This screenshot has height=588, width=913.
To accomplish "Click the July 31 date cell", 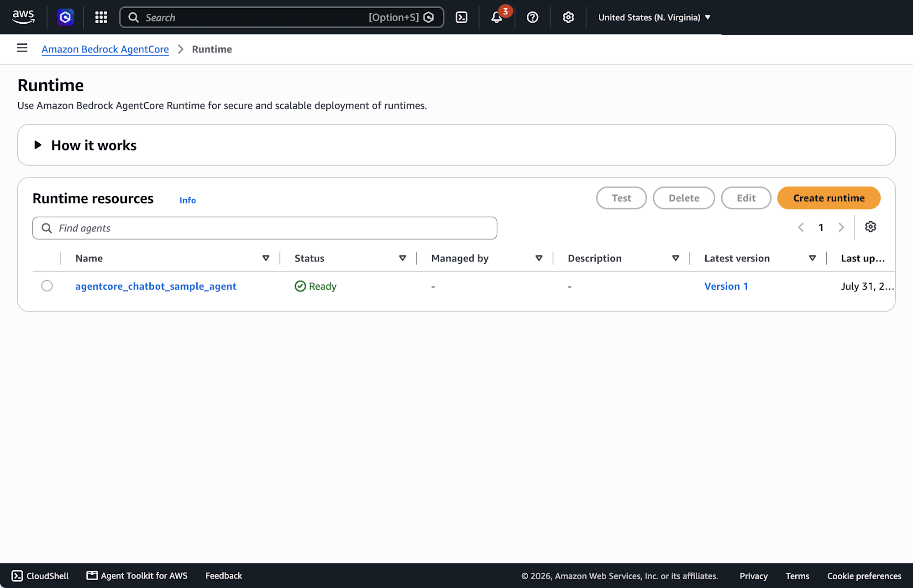I will (x=867, y=286).
